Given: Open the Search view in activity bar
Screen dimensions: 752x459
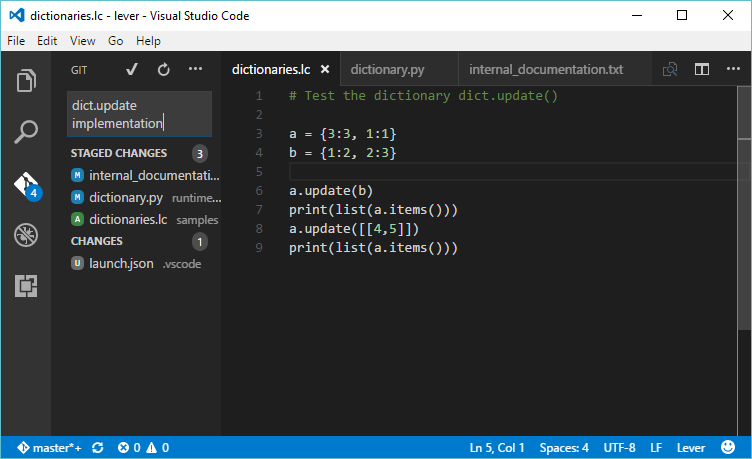Looking at the screenshot, I should click(x=26, y=132).
